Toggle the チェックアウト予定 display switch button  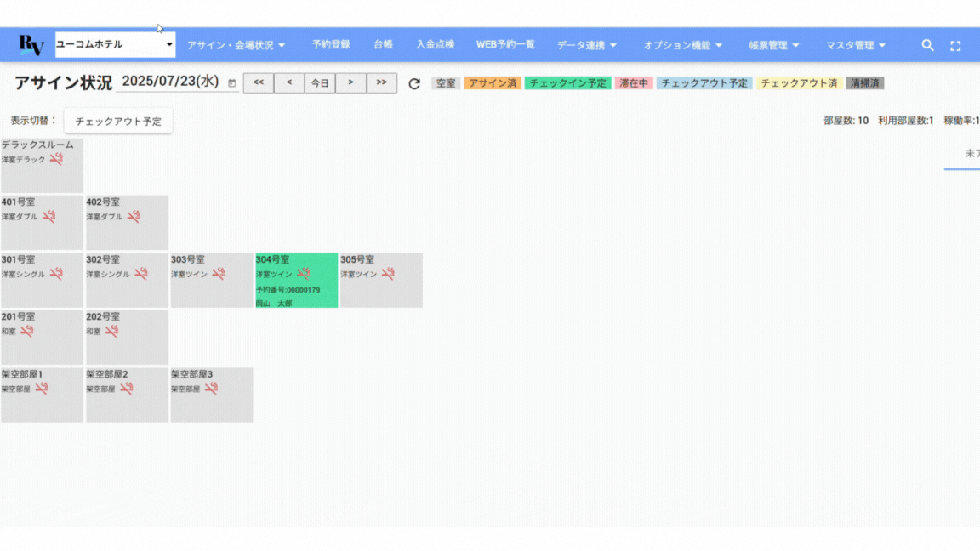point(118,122)
